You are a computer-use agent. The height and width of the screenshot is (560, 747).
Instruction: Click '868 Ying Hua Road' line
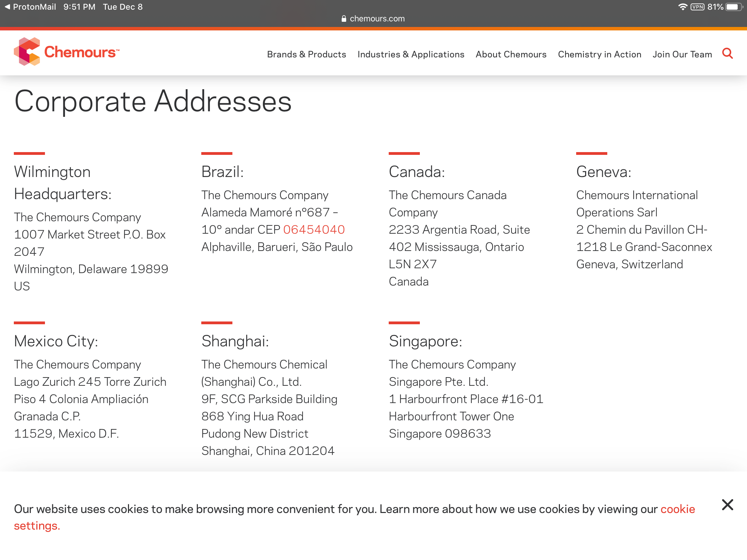coord(252,416)
